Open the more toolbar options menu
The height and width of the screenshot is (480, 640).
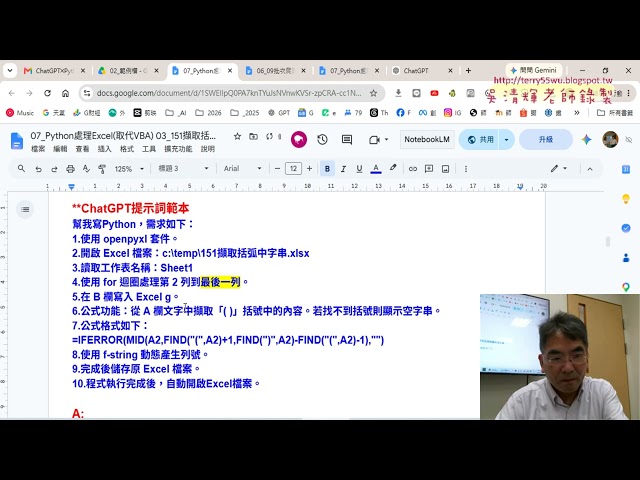[x=466, y=169]
